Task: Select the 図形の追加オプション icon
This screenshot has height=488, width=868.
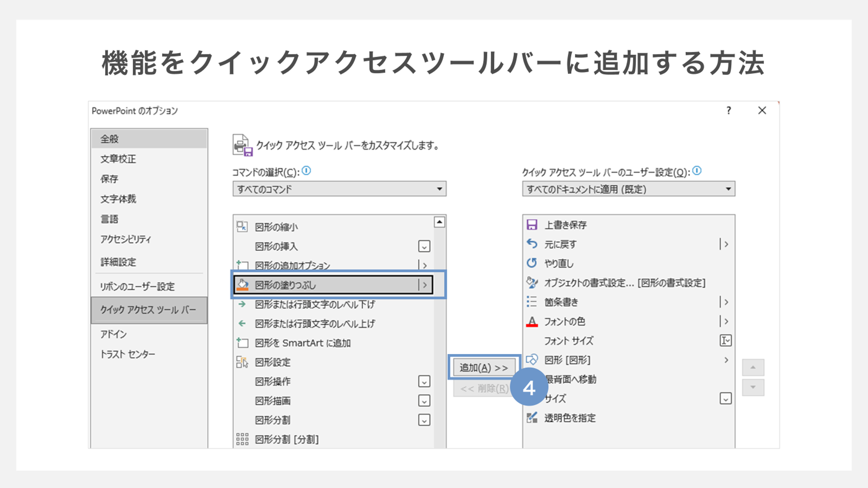Action: point(242,265)
